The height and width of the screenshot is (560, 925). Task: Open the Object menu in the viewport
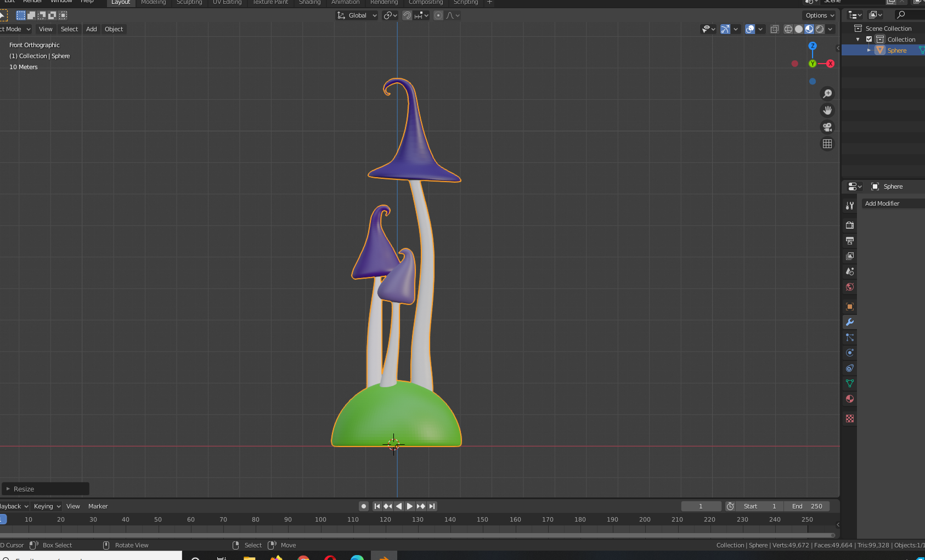[114, 29]
